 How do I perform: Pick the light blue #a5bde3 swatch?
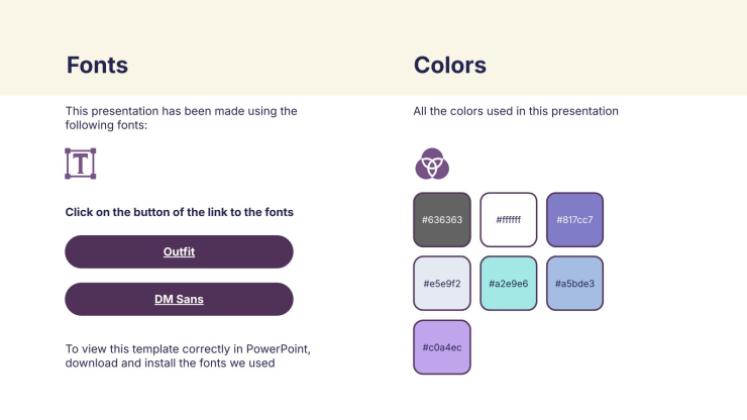(x=575, y=283)
